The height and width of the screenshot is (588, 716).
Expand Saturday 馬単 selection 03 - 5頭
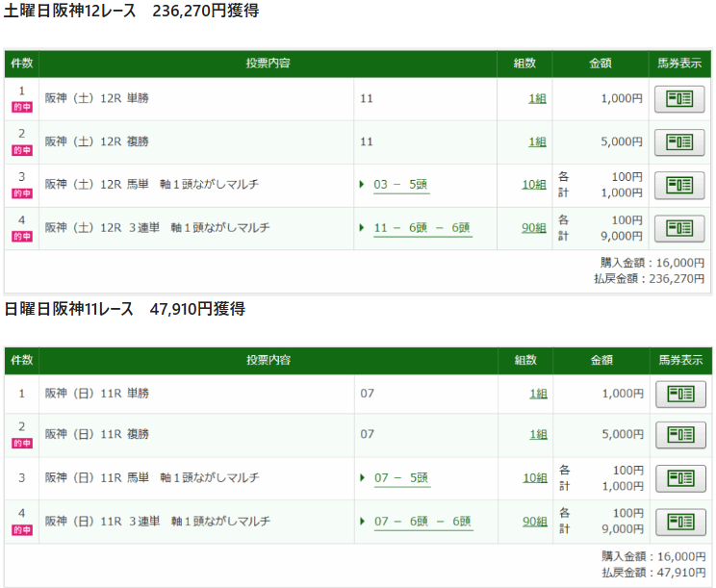tap(400, 185)
